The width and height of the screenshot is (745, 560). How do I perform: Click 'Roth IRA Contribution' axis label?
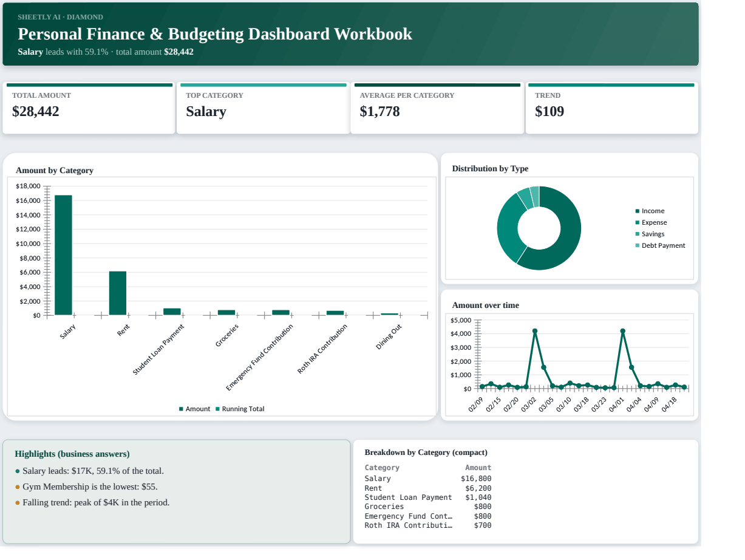click(x=323, y=349)
